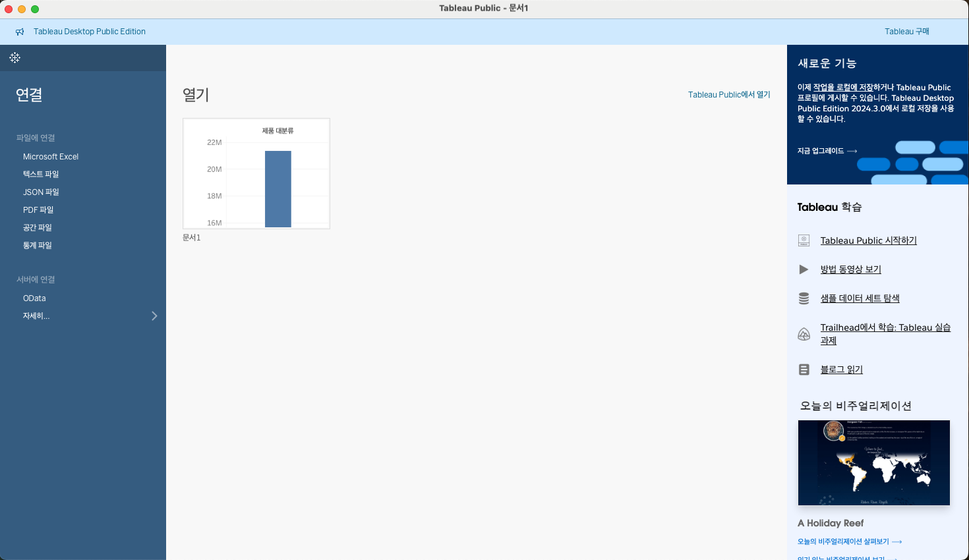Click the 파일에 연결 section heading
Image resolution: width=969 pixels, height=560 pixels.
[36, 138]
